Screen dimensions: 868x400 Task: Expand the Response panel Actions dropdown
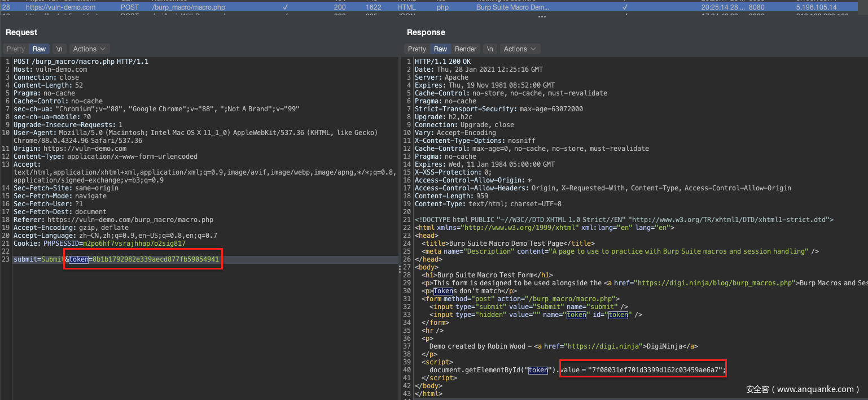pos(520,49)
